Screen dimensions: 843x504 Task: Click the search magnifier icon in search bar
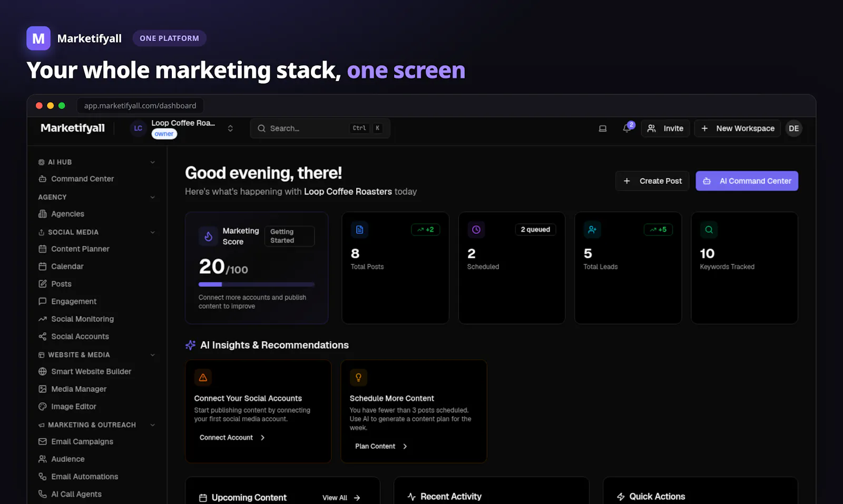261,129
